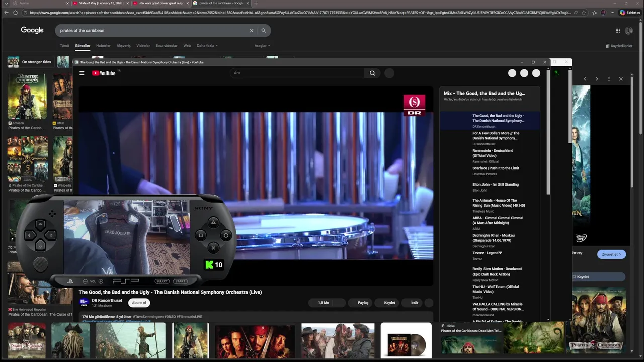Bookmark this page with the star icon
The width and height of the screenshot is (644, 362).
point(584,13)
